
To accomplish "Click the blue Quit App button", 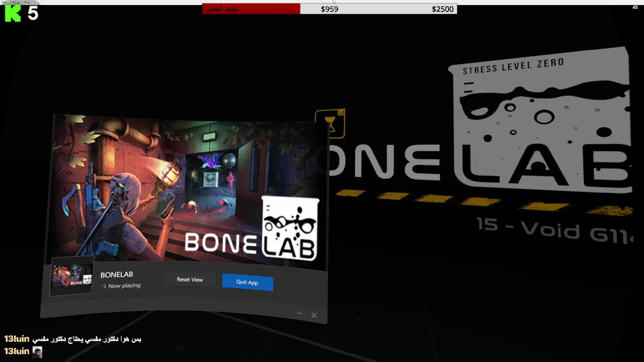I will 247,282.
